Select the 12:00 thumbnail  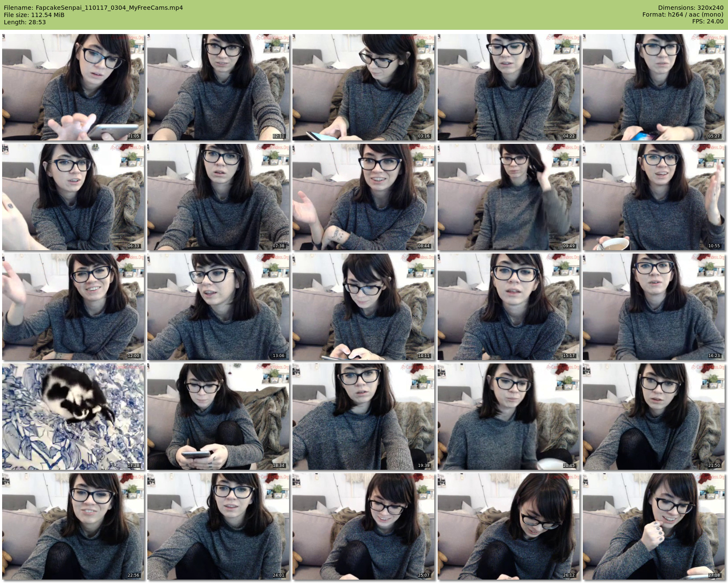tap(73, 307)
